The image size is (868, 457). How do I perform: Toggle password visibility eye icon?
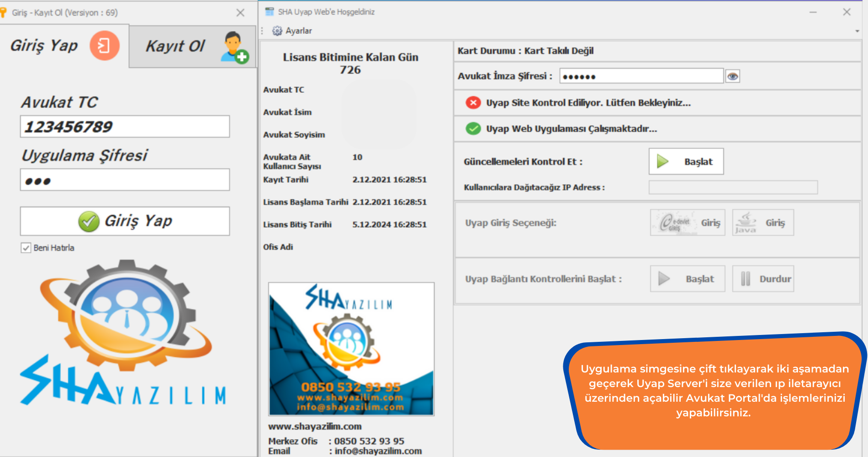[733, 76]
